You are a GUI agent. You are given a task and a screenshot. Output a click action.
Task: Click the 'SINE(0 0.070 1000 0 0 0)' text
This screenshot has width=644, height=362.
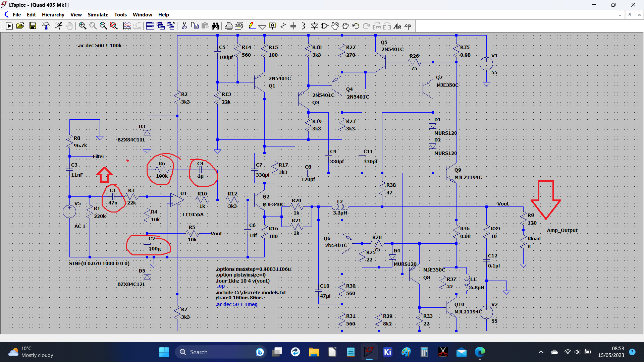[x=99, y=263]
